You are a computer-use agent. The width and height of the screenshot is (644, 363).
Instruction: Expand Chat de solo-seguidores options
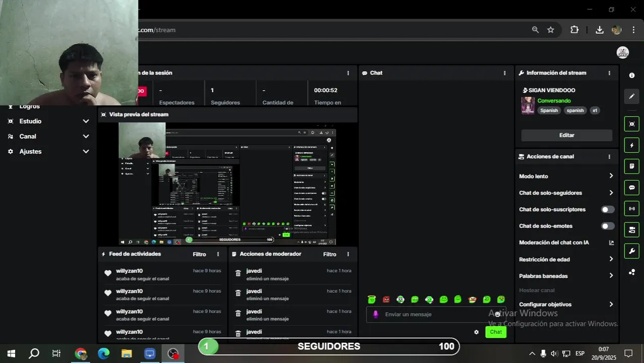tap(611, 193)
